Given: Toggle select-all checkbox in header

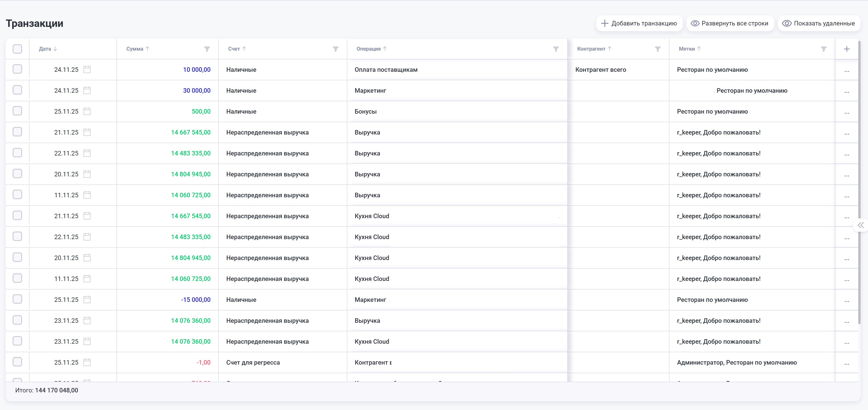Looking at the screenshot, I should pyautogui.click(x=17, y=49).
